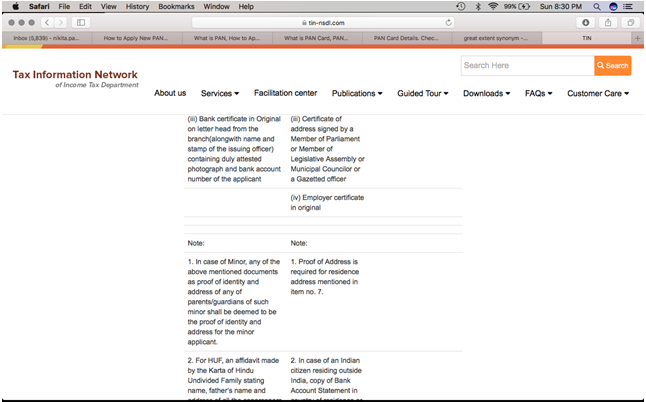Expand the Customer Care dropdown

[598, 93]
